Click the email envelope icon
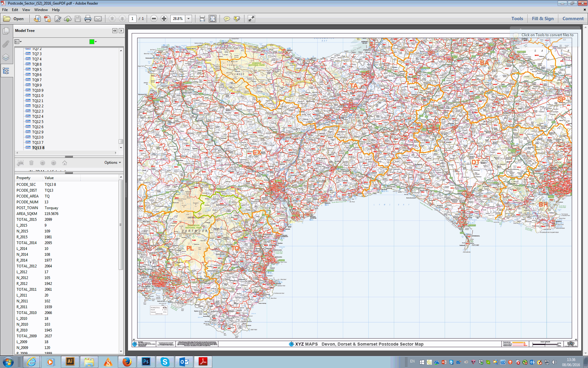Screen dimensions: 588x368 (98, 19)
